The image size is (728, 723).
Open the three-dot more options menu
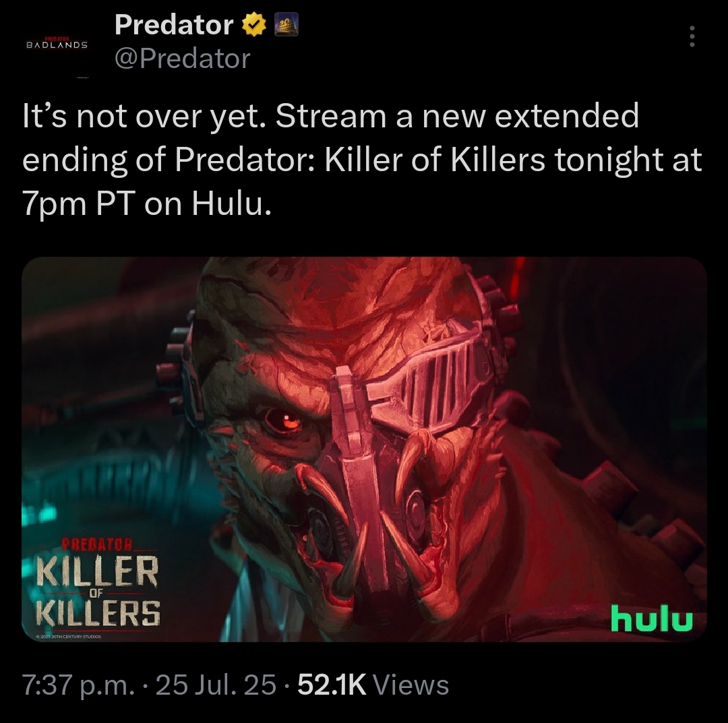pyautogui.click(x=692, y=36)
